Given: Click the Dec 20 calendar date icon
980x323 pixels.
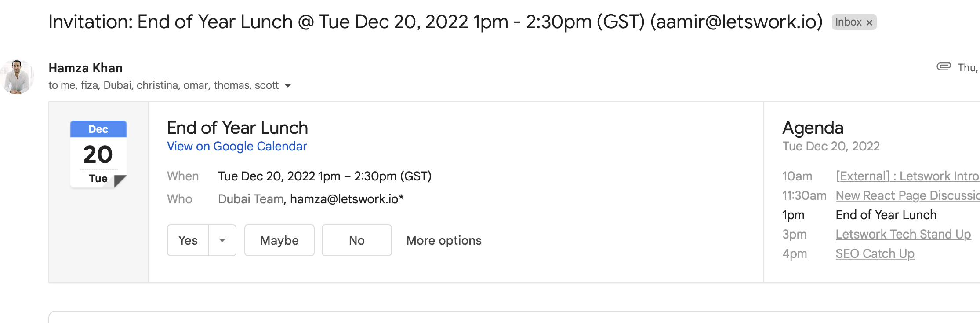Looking at the screenshot, I should click(x=98, y=154).
